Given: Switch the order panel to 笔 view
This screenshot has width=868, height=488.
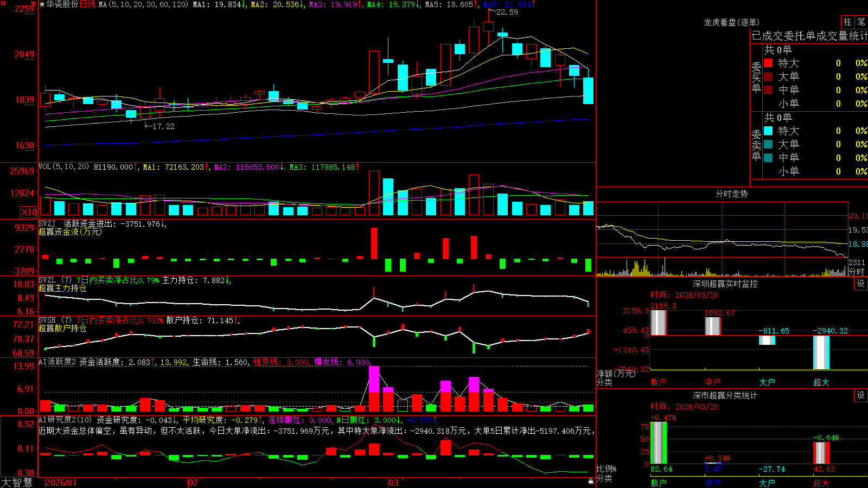Looking at the screenshot, I should tap(861, 22).
